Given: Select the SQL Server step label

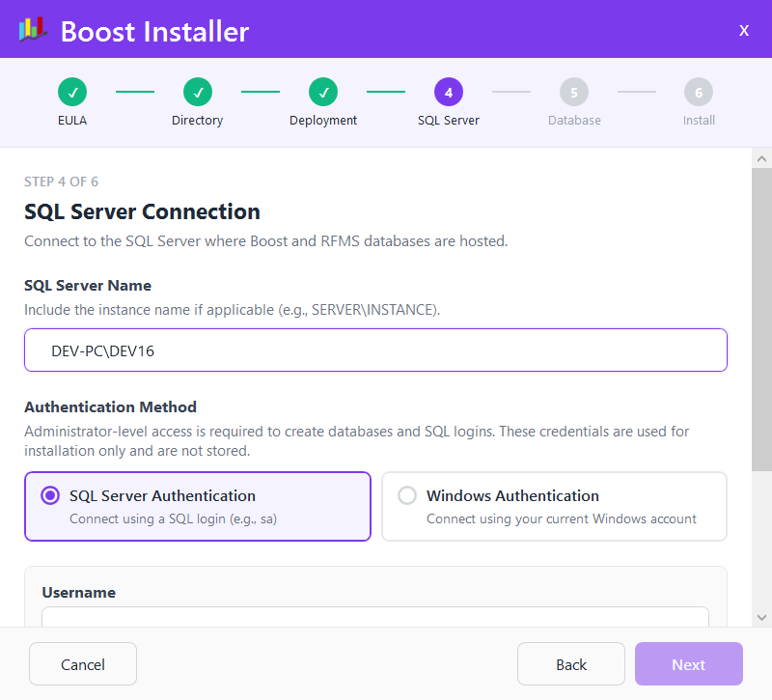Looking at the screenshot, I should [x=449, y=120].
